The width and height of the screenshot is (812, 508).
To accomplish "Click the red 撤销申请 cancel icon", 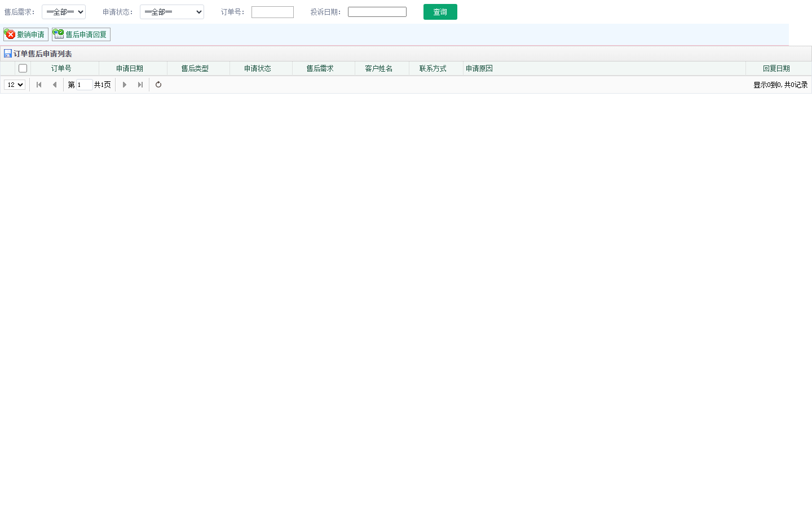I will 10,34.
